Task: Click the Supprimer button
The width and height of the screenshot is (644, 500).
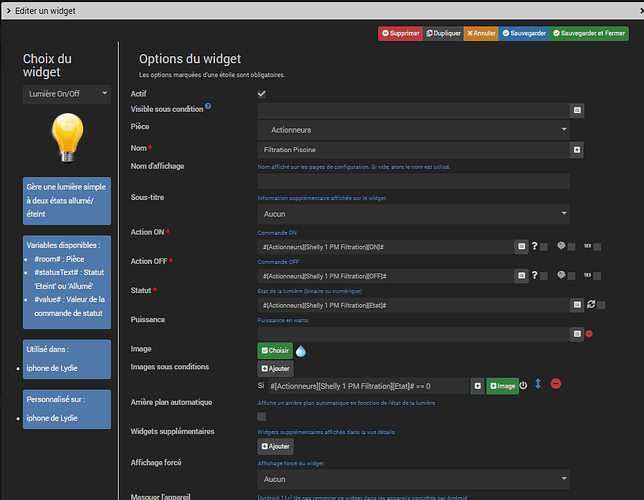Action: click(x=400, y=33)
